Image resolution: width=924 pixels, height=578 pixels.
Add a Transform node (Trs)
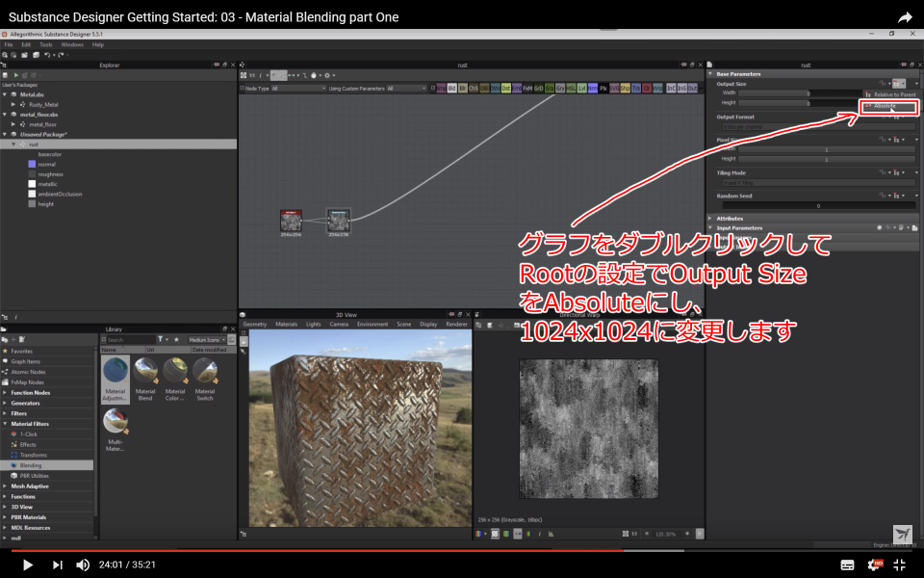pyautogui.click(x=636, y=89)
